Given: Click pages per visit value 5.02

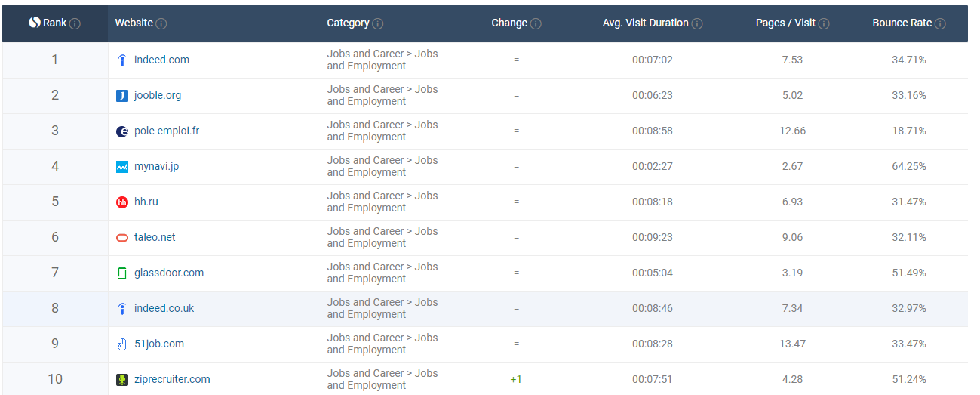Looking at the screenshot, I should 793,95.
